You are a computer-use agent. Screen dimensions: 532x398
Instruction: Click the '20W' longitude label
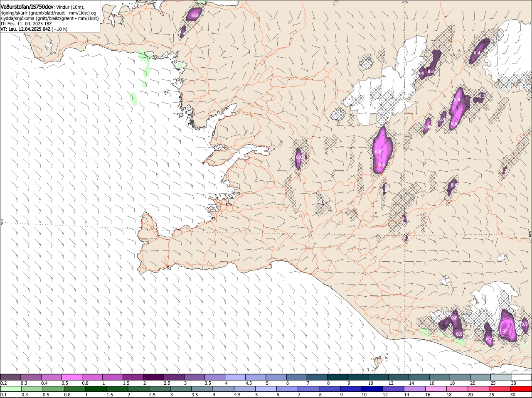[405, 2]
